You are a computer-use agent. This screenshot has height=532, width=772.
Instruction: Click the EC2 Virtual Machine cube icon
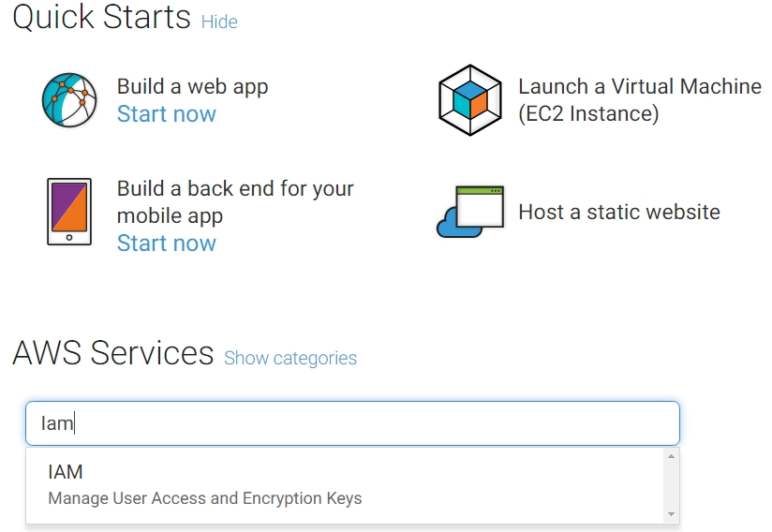(x=470, y=100)
